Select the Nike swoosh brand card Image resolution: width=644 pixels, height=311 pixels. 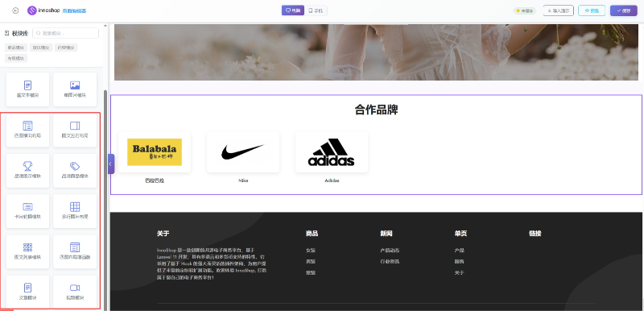point(243,152)
